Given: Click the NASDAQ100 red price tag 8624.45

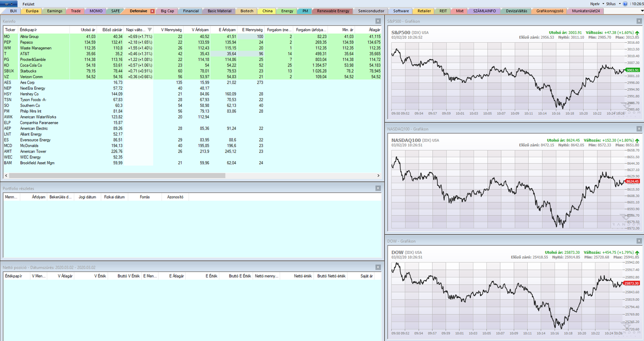Looking at the screenshot, I should pyautogui.click(x=632, y=181).
